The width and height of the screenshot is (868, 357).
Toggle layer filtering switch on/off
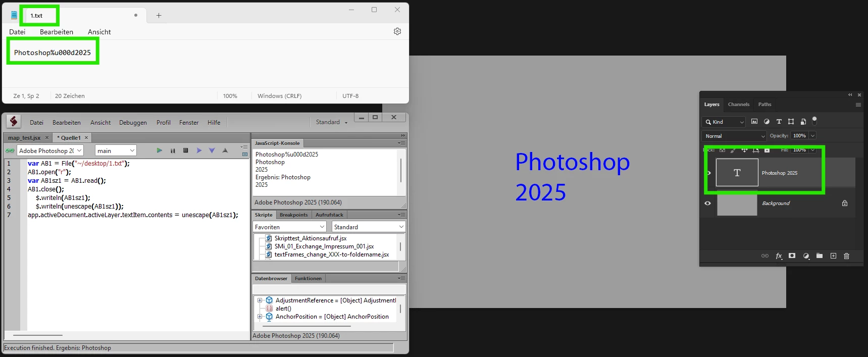(x=814, y=121)
